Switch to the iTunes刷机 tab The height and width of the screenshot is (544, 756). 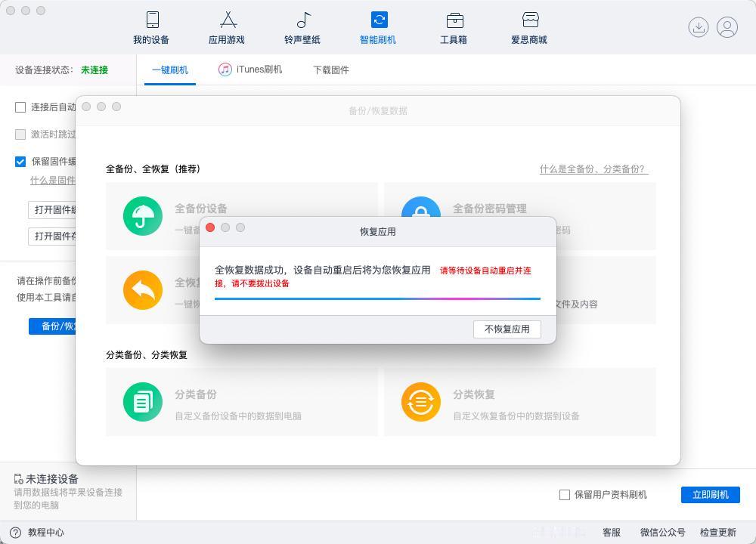(250, 70)
